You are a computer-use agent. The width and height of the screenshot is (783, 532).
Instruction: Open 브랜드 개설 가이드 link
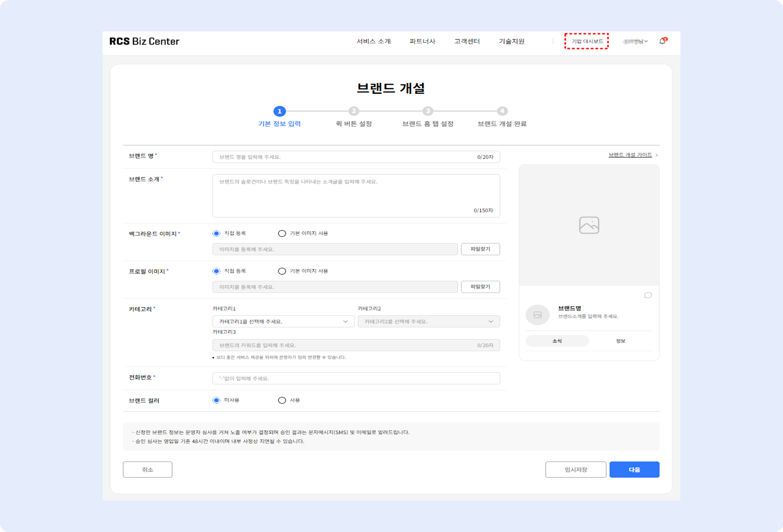(630, 154)
